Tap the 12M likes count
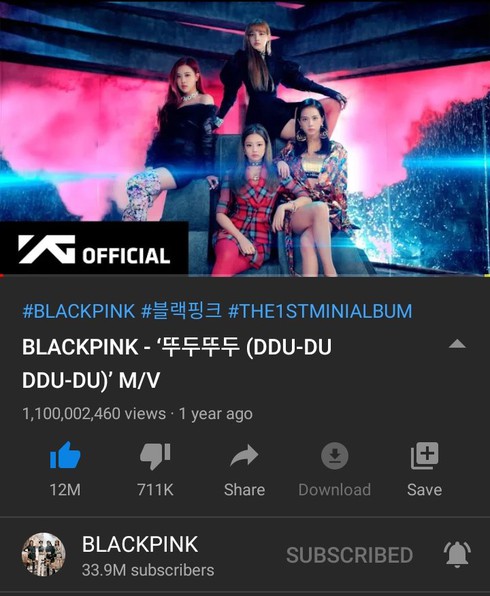This screenshot has width=490, height=596. (65, 490)
